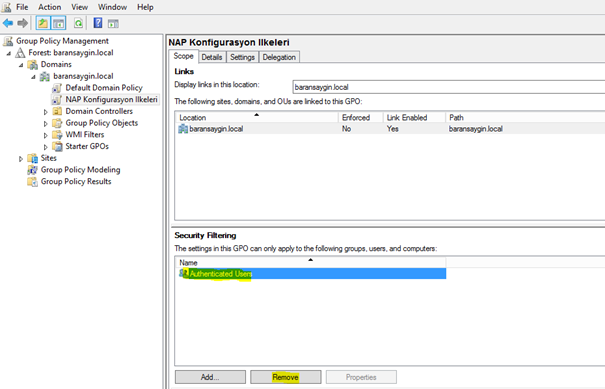Open the Action menu
The width and height of the screenshot is (605, 389).
click(x=49, y=7)
